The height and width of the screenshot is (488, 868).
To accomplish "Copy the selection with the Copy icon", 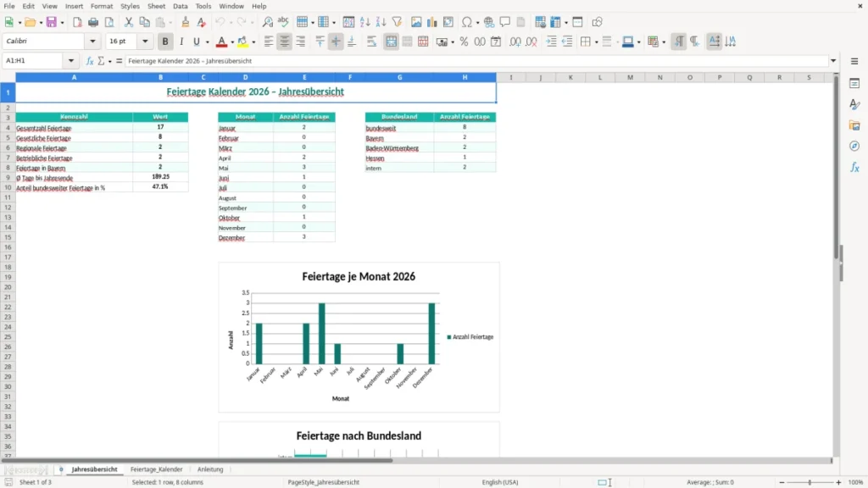I will (144, 22).
